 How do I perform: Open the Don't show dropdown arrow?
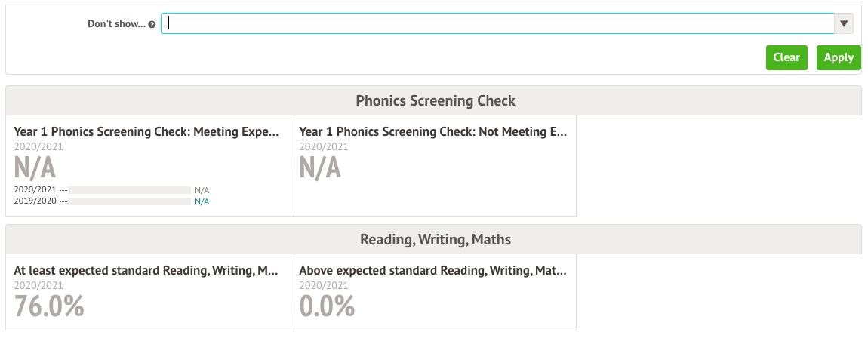pos(844,24)
